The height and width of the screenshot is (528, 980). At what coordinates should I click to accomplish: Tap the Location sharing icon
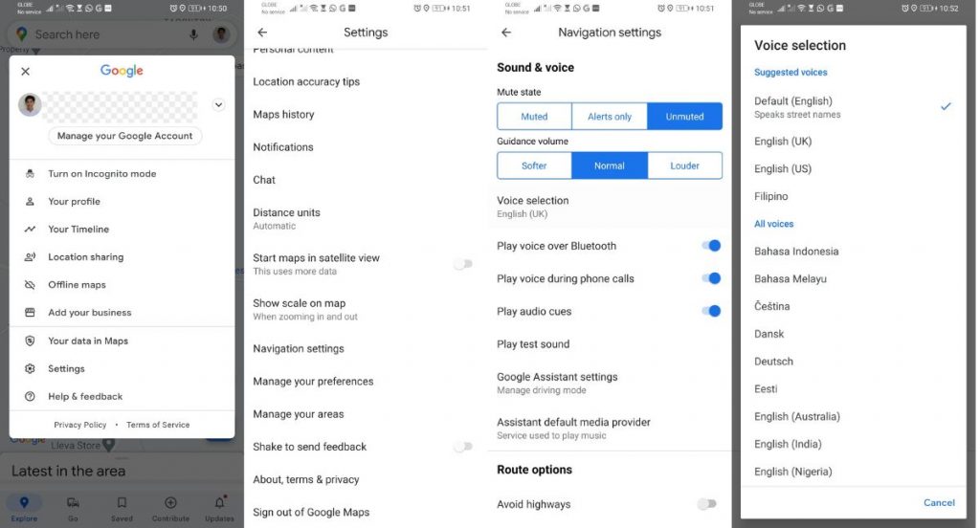tap(30, 256)
